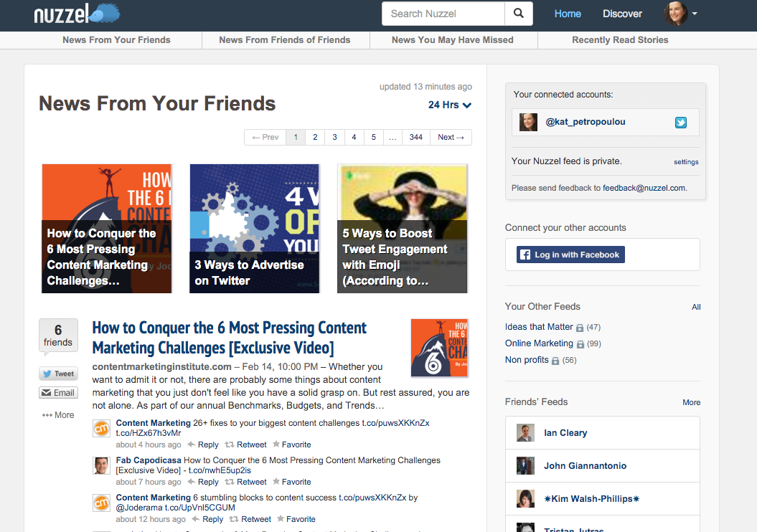Image resolution: width=757 pixels, height=532 pixels.
Task: Open the Boost Tweet Engagement with Emoji card
Action: point(402,229)
